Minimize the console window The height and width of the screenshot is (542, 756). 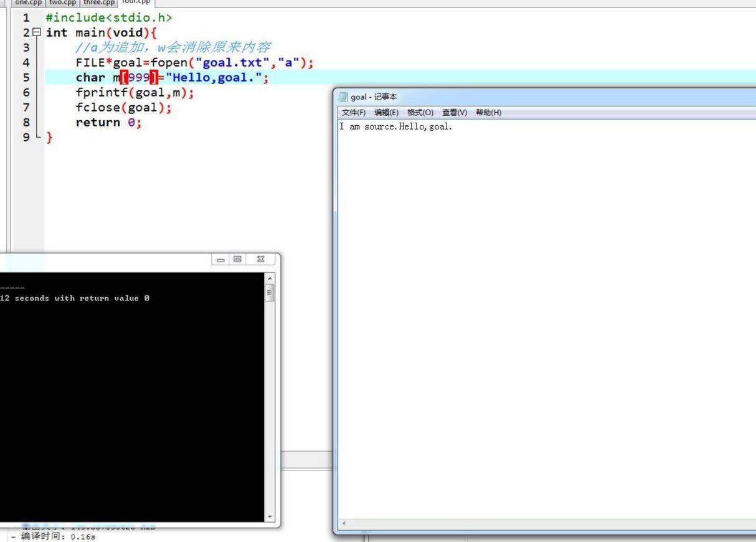[x=221, y=259]
